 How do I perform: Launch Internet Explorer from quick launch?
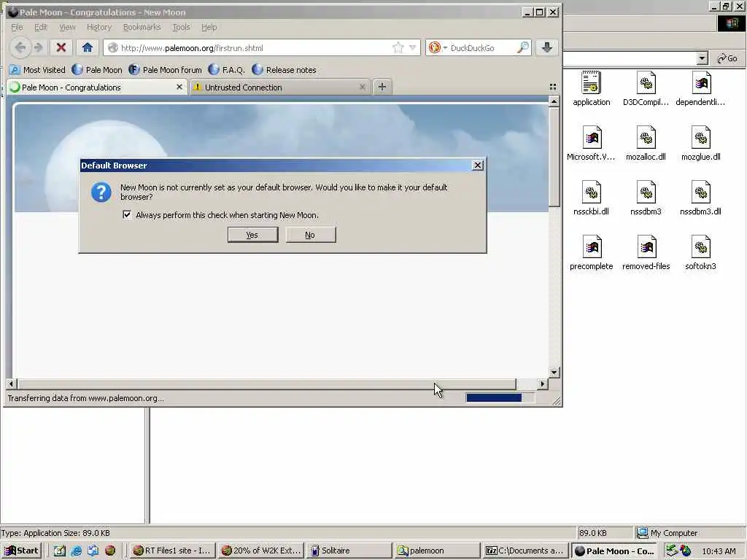(76, 551)
